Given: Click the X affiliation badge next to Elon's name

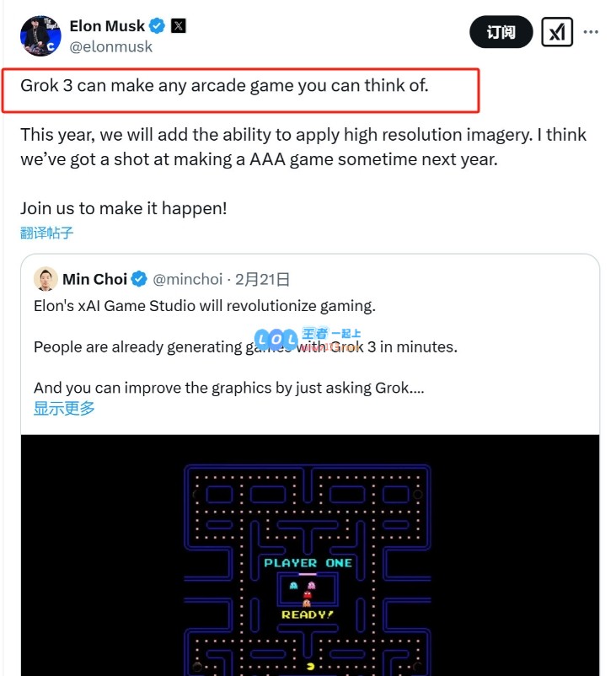Looking at the screenshot, I should tap(179, 26).
